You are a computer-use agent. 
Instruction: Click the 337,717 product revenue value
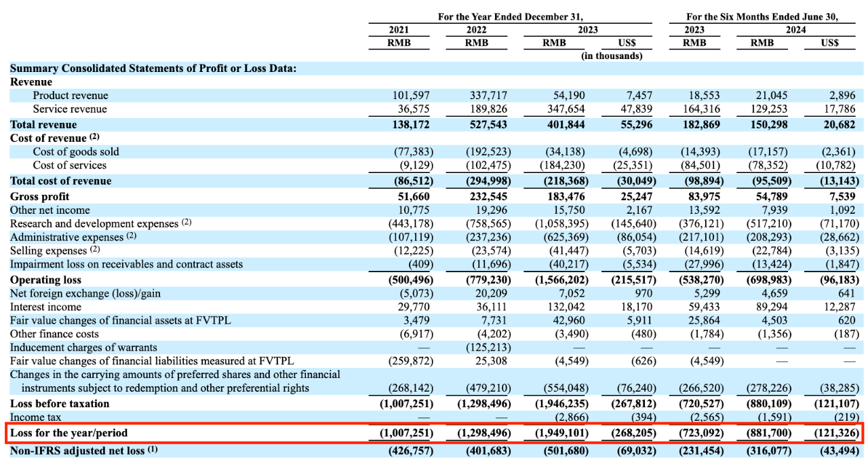click(x=490, y=96)
